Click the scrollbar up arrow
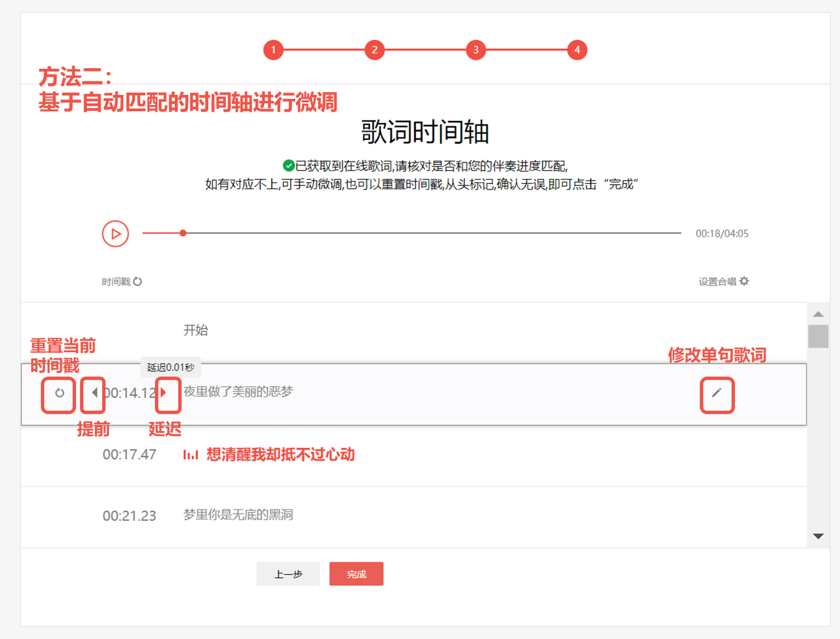 (817, 314)
